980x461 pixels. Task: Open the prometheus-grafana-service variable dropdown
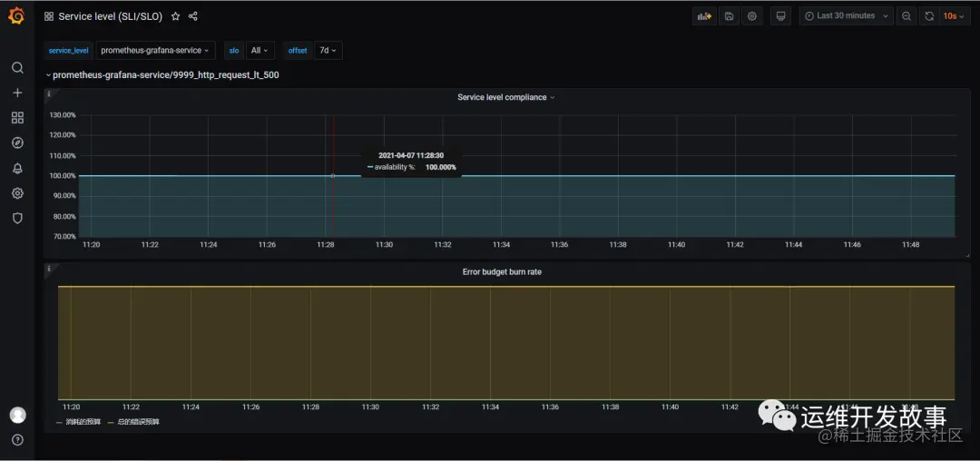pyautogui.click(x=155, y=51)
